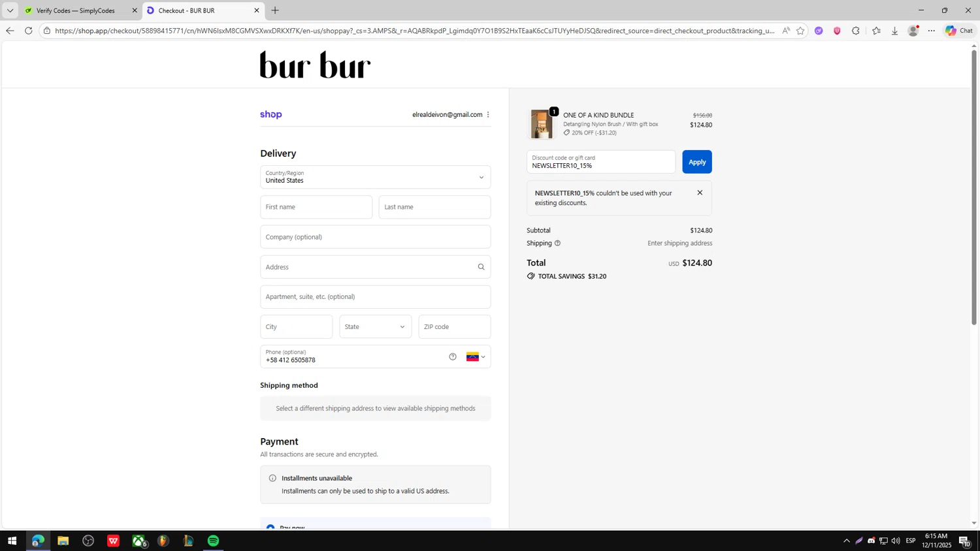
Task: Show hidden system tray icons
Action: (x=847, y=541)
